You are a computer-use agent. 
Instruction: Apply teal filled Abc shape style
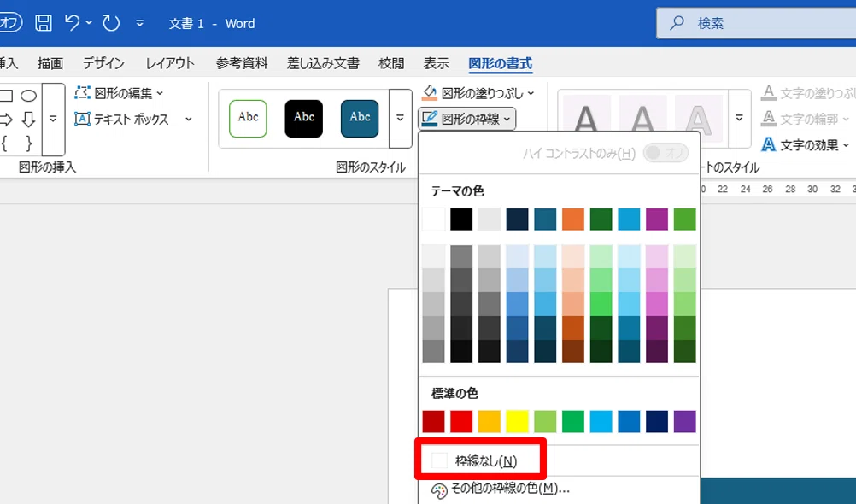[360, 119]
